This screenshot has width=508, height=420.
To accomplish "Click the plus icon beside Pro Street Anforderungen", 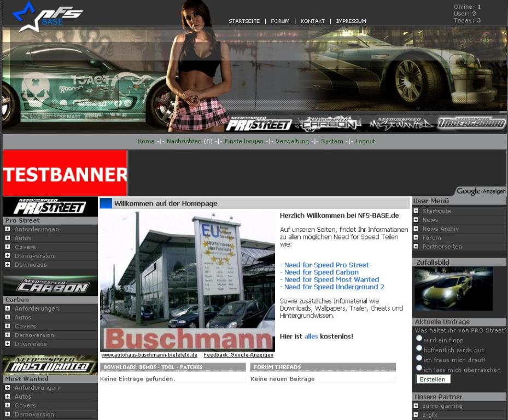I will (8, 229).
